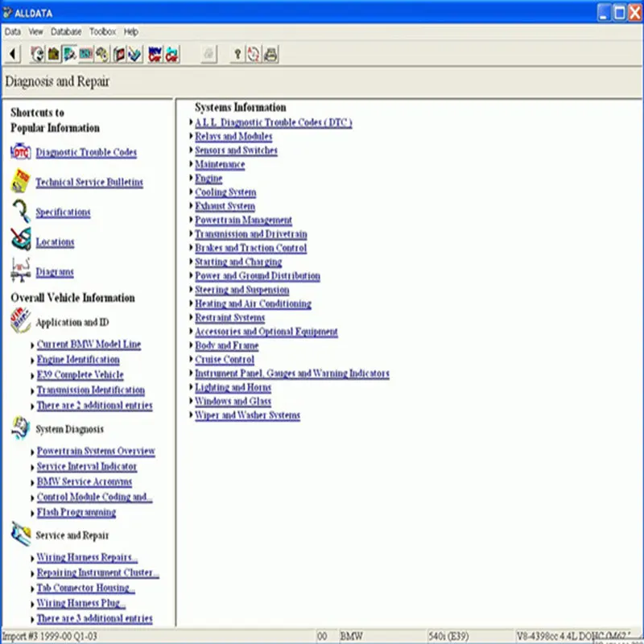The height and width of the screenshot is (644, 644).
Task: Expand "There are 2 additional entries"
Action: [94, 405]
